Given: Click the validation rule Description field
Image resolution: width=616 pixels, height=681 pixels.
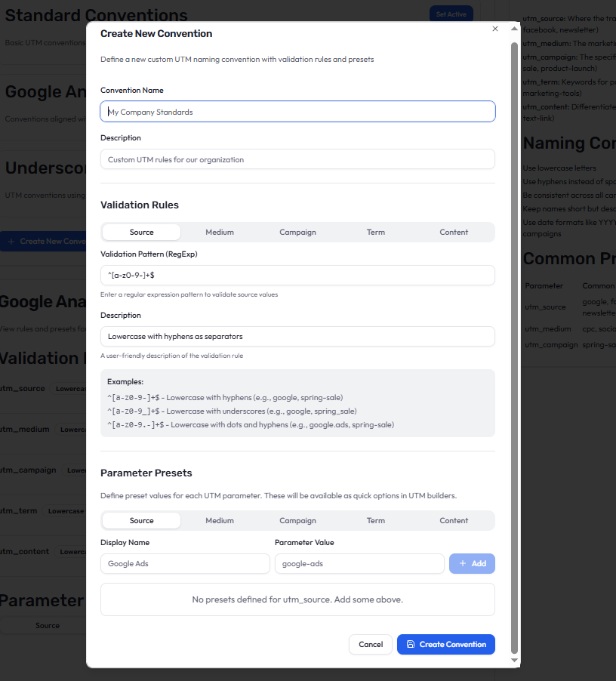Looking at the screenshot, I should 297,336.
